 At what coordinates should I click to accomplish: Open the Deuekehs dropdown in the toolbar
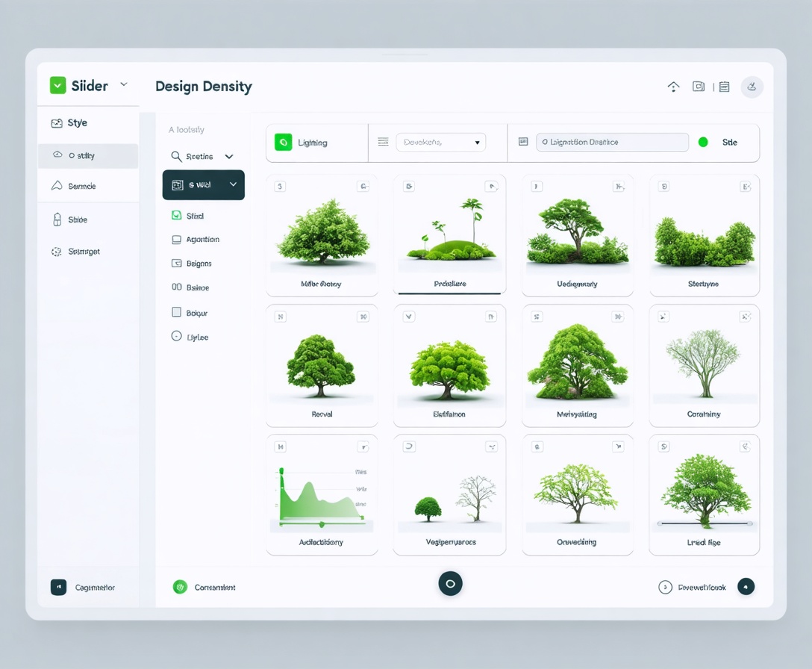coord(440,143)
